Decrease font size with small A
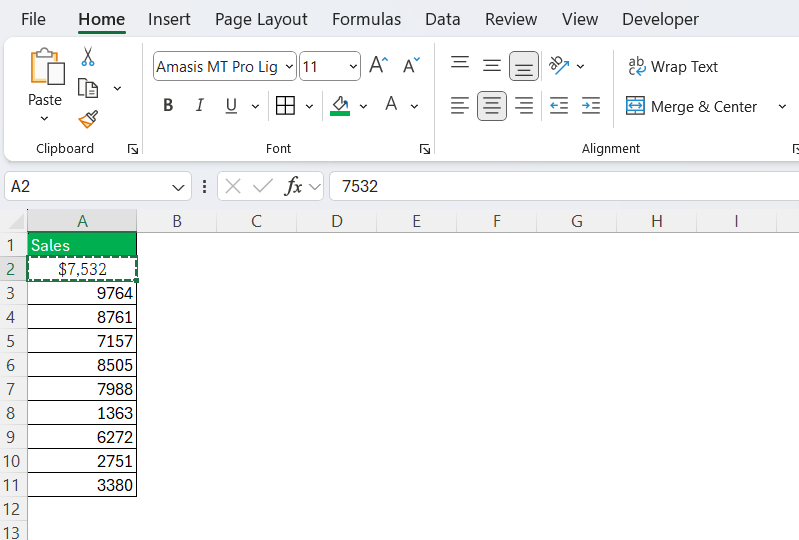799x540 pixels. point(411,66)
